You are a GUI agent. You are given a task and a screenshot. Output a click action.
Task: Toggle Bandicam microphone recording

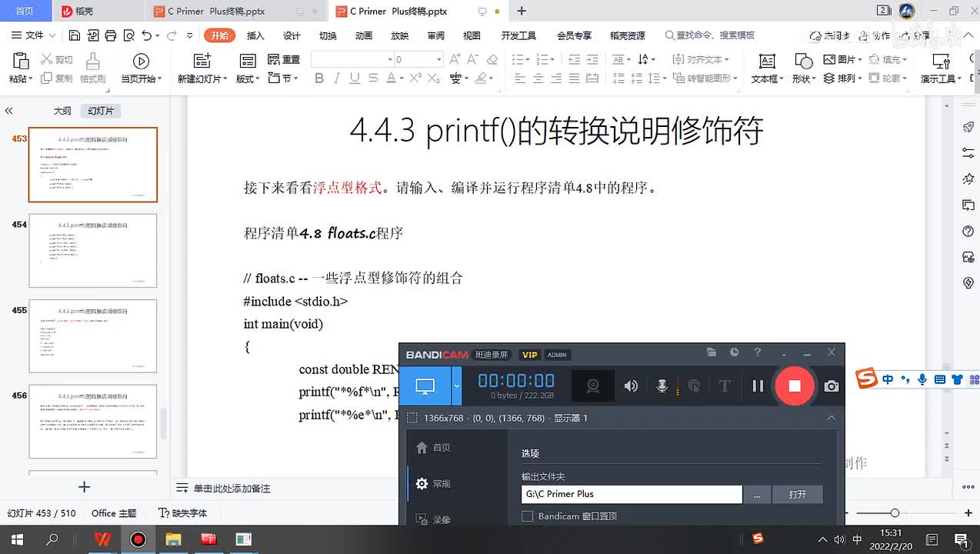662,386
